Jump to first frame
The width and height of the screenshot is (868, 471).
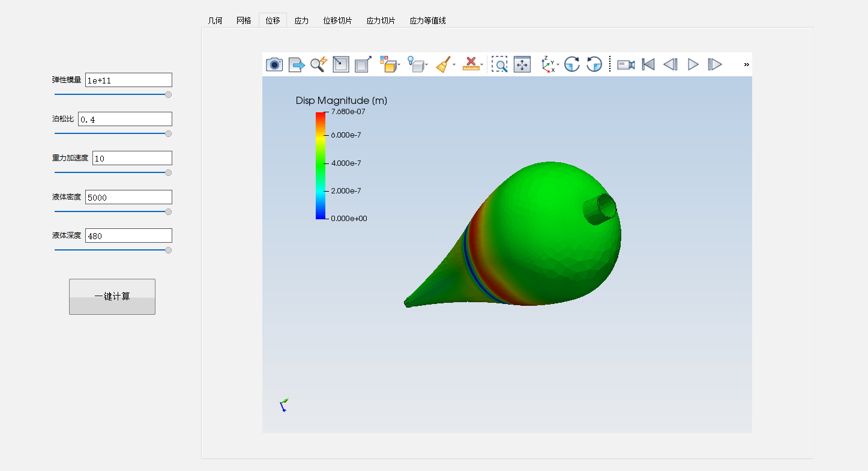click(648, 64)
